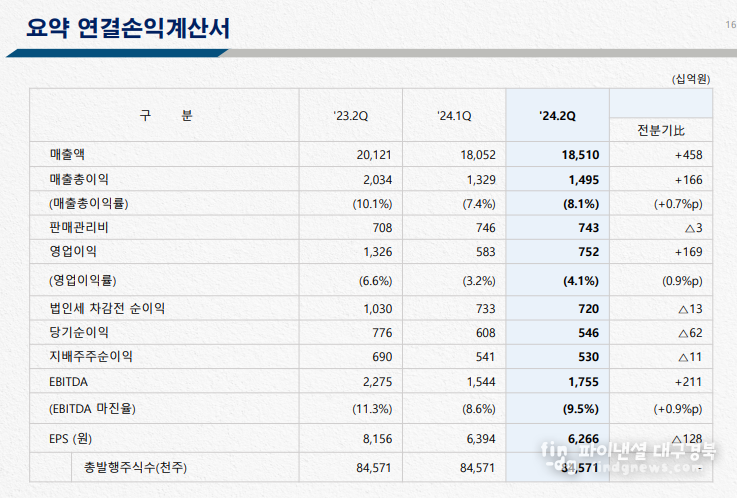Click the bold percentage (9.5%)
The width and height of the screenshot is (737, 498).
(x=581, y=409)
